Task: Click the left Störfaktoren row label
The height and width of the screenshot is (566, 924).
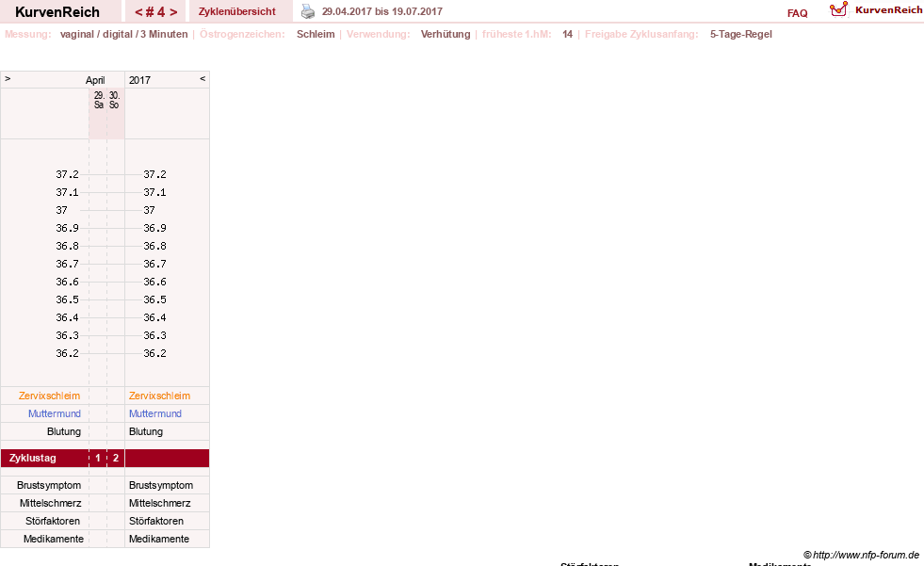Action: (53, 521)
